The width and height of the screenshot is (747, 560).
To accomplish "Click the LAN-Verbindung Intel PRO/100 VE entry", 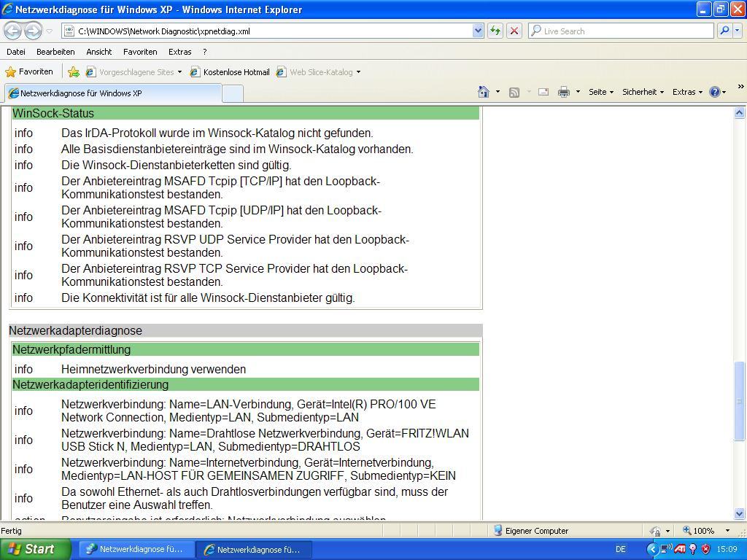I will 248,411.
